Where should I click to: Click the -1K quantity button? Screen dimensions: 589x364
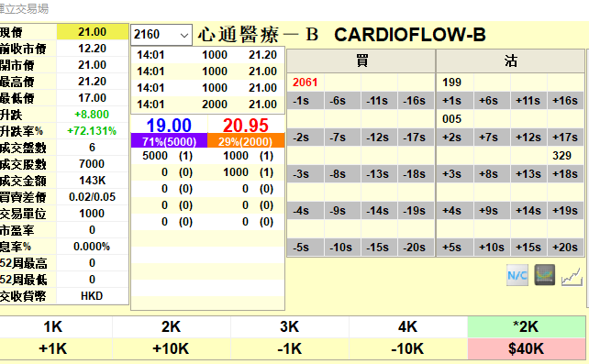[290, 348]
